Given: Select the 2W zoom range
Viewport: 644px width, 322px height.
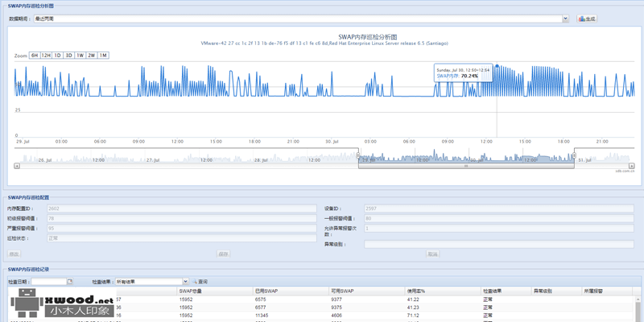Looking at the screenshot, I should pyautogui.click(x=92, y=56).
